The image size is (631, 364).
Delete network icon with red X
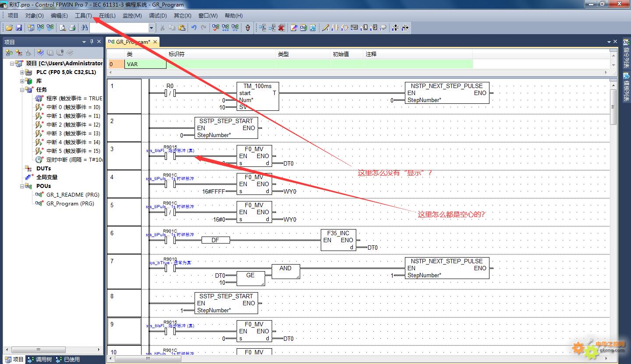[282, 28]
